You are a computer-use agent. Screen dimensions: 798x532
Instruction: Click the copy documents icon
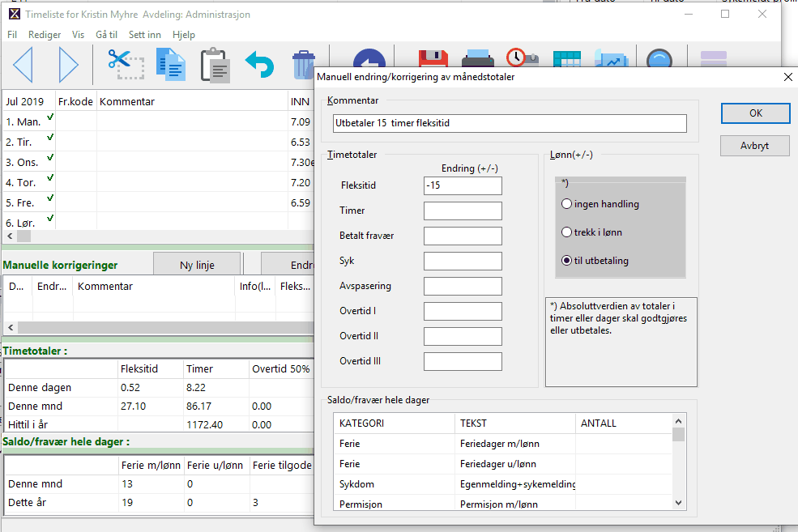point(171,65)
